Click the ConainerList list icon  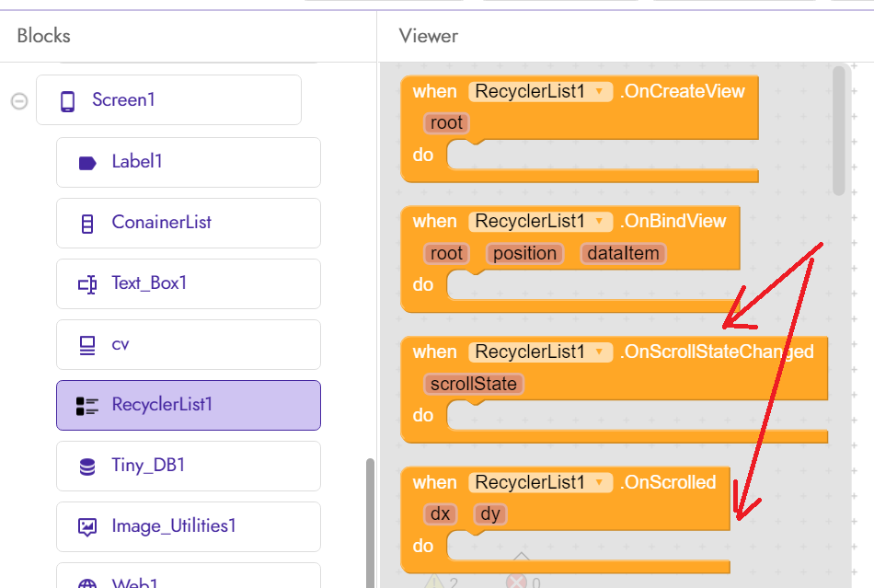(86, 223)
